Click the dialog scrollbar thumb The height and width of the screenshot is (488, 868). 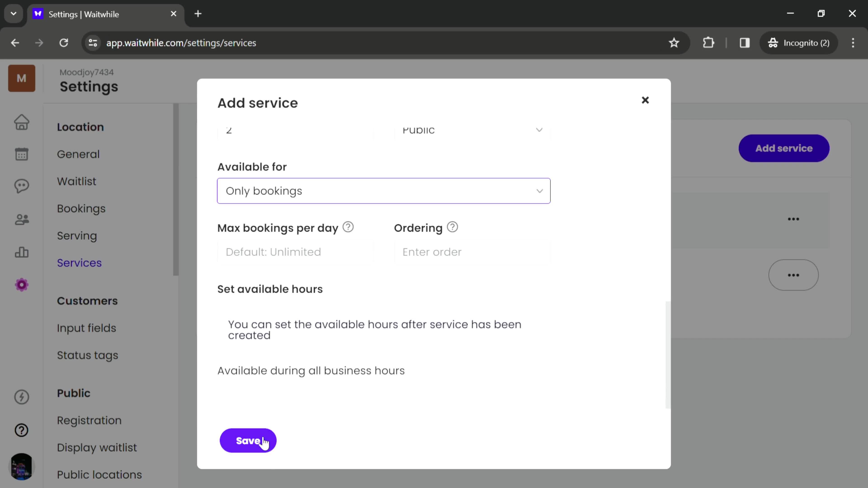668,355
